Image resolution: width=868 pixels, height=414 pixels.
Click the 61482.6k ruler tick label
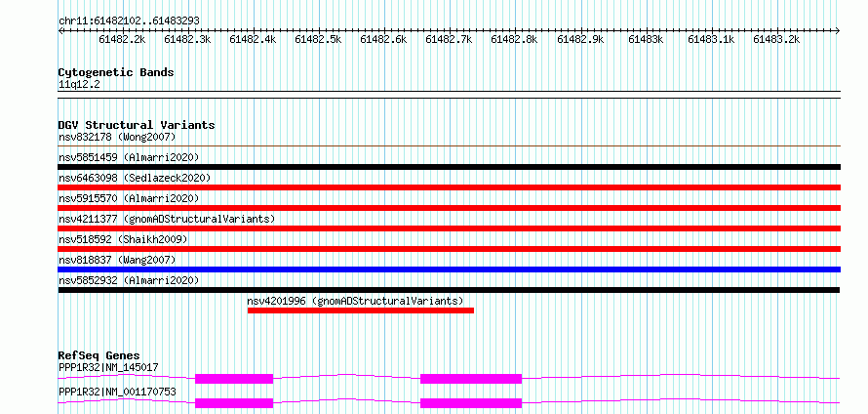pos(383,39)
